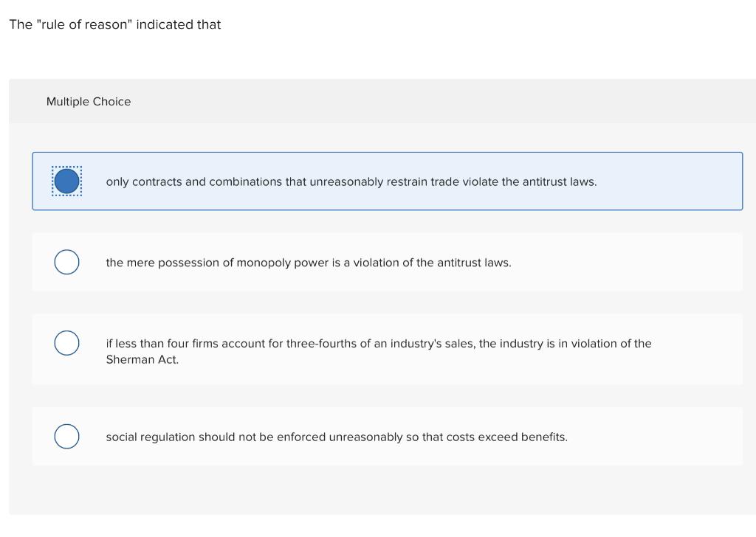This screenshot has height=537, width=756.
Task: Pick the social regulation answer option
Action: point(66,436)
